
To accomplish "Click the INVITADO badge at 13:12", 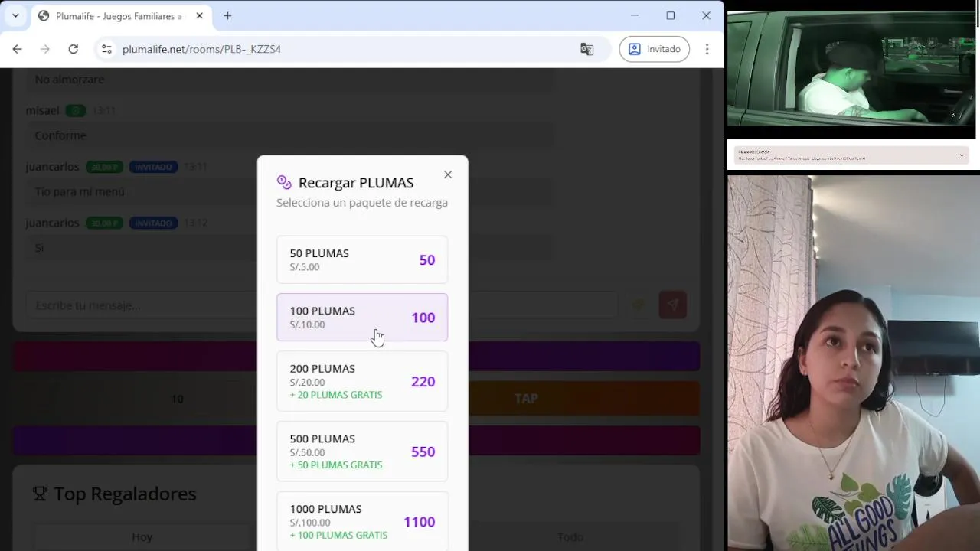I will [x=153, y=223].
